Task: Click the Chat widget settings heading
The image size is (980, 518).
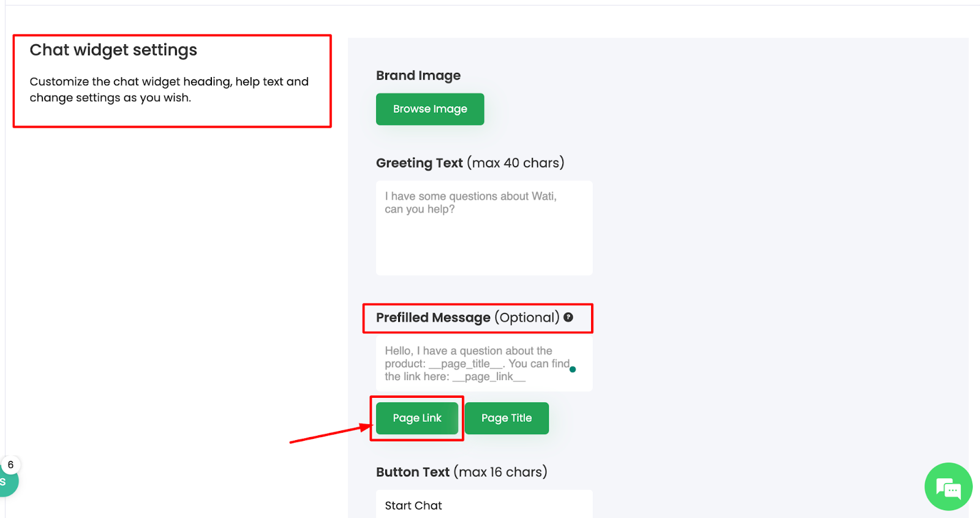Action: 113,50
